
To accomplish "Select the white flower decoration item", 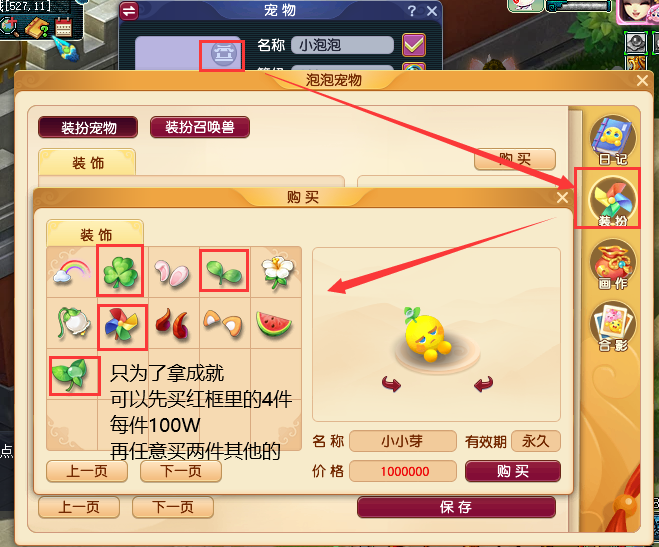I will coord(277,271).
